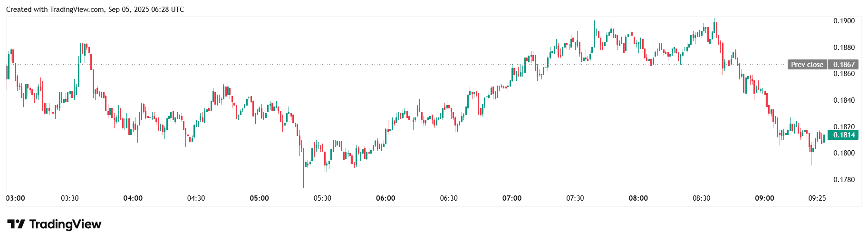Open the "Created with TradingView.com" header text
The height and width of the screenshot is (242, 868).
point(95,10)
